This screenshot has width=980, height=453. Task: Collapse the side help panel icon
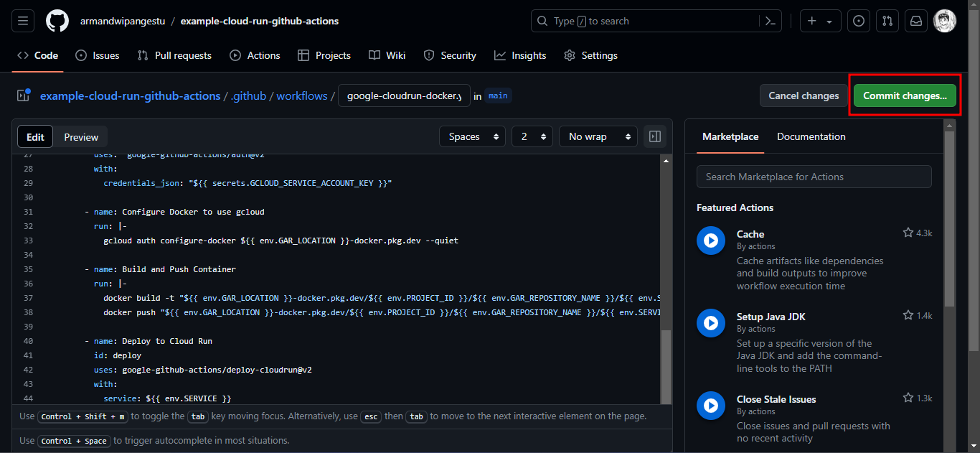(x=655, y=136)
